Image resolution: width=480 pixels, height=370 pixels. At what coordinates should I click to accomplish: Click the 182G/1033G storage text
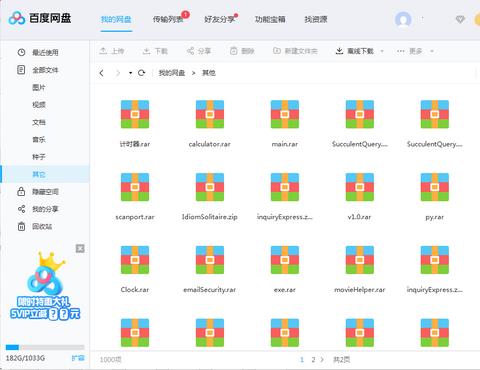tap(25, 358)
